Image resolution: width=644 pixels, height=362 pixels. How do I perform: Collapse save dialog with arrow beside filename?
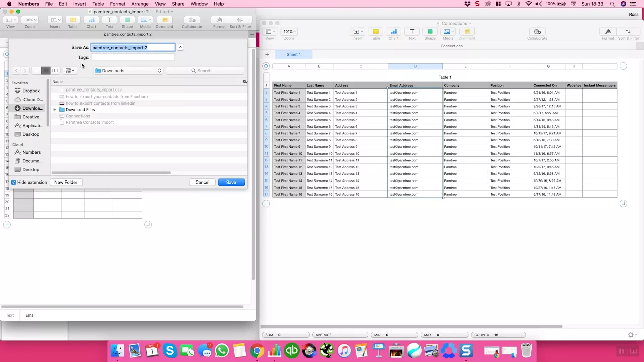[x=180, y=47]
